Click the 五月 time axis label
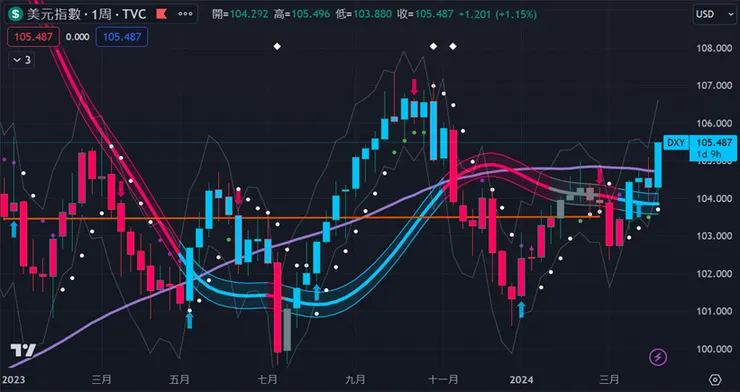 point(179,380)
